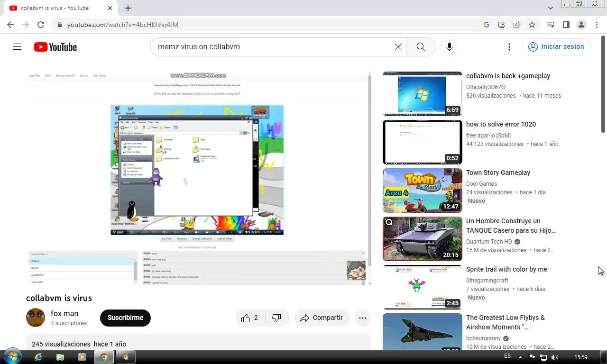This screenshot has height=364, width=607.
Task: Click channel name 6thegamingcraft
Action: coord(487,281)
